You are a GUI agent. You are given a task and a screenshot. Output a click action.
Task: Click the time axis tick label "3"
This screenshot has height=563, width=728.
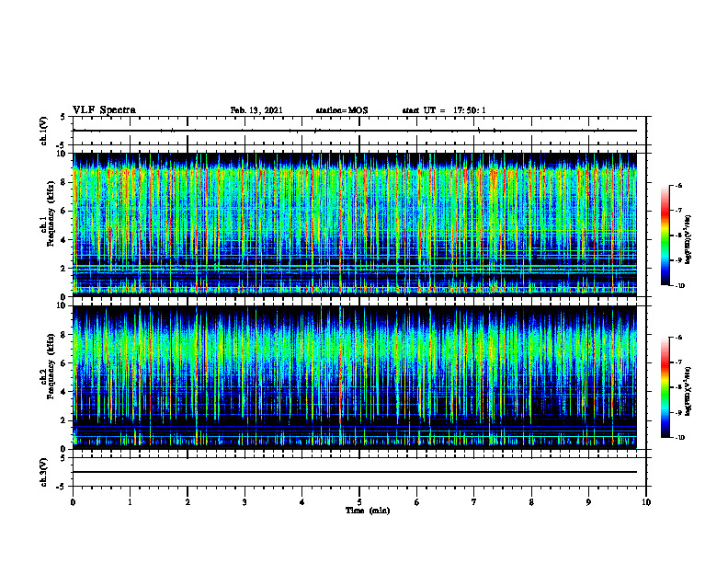[245, 502]
